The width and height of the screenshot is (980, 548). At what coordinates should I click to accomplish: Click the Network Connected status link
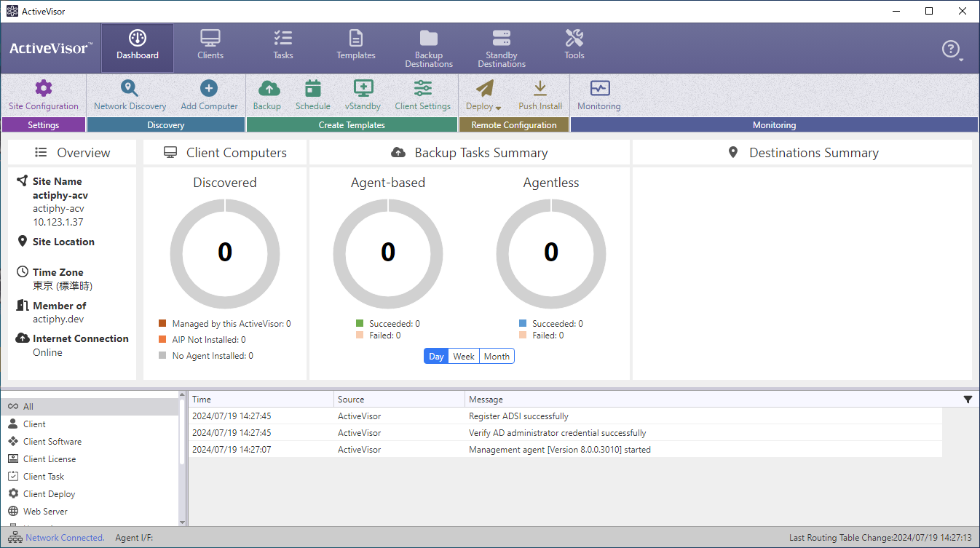tap(65, 538)
